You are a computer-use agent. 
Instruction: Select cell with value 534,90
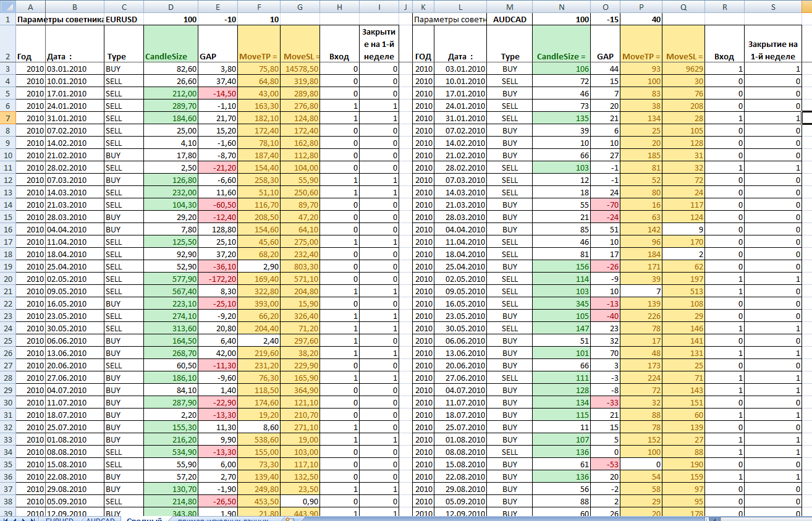[171, 452]
